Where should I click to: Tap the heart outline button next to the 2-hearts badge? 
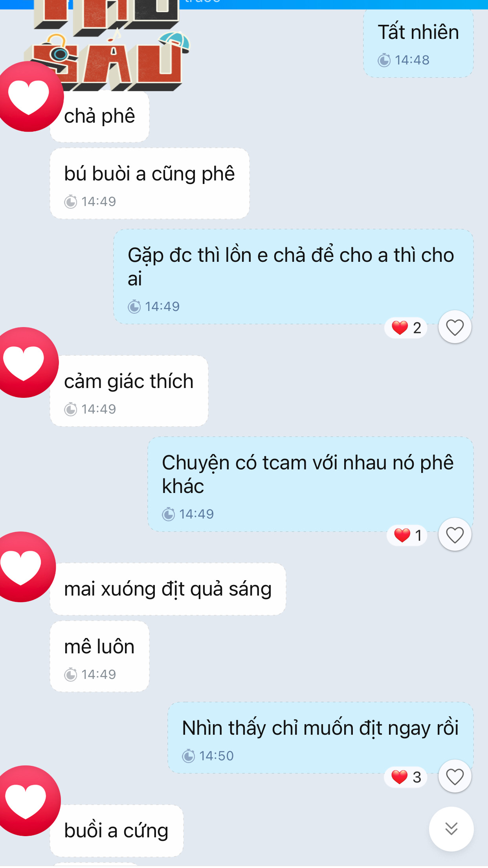click(455, 327)
